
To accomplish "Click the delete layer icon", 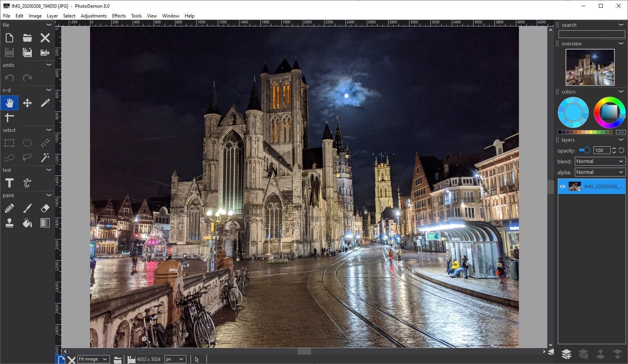I will [x=583, y=354].
